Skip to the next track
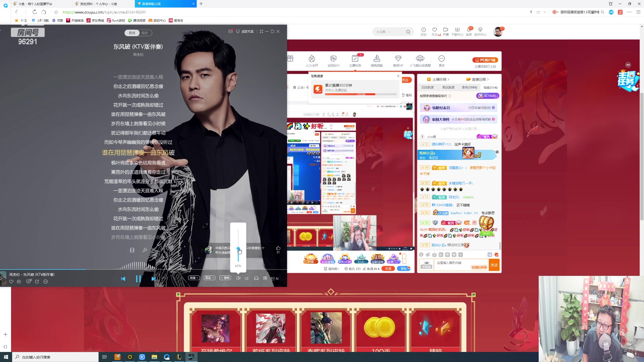The height and width of the screenshot is (362, 644). [x=153, y=279]
